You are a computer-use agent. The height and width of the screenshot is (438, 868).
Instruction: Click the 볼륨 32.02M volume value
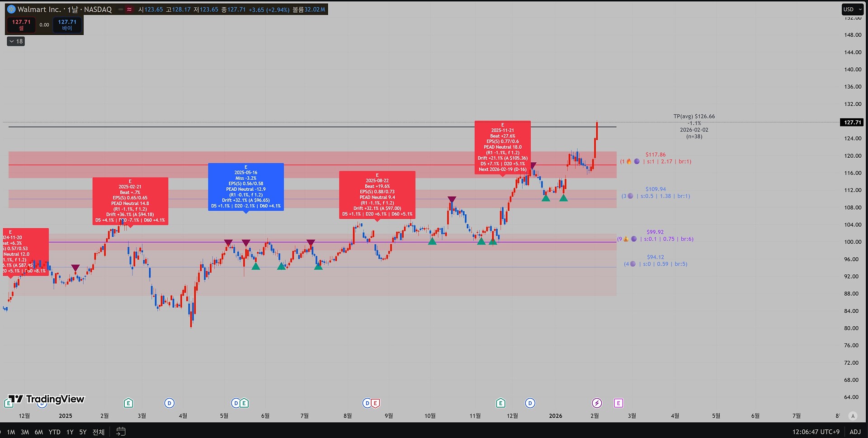pos(309,9)
